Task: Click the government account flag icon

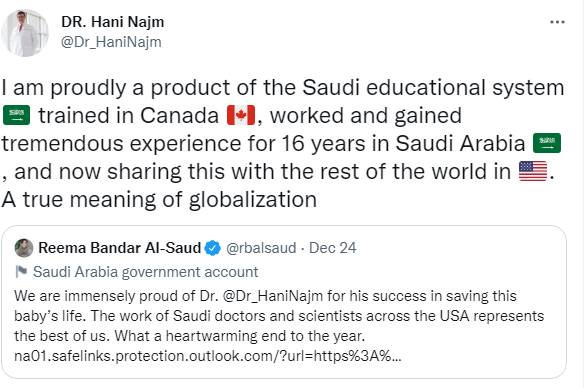Action: tap(21, 271)
